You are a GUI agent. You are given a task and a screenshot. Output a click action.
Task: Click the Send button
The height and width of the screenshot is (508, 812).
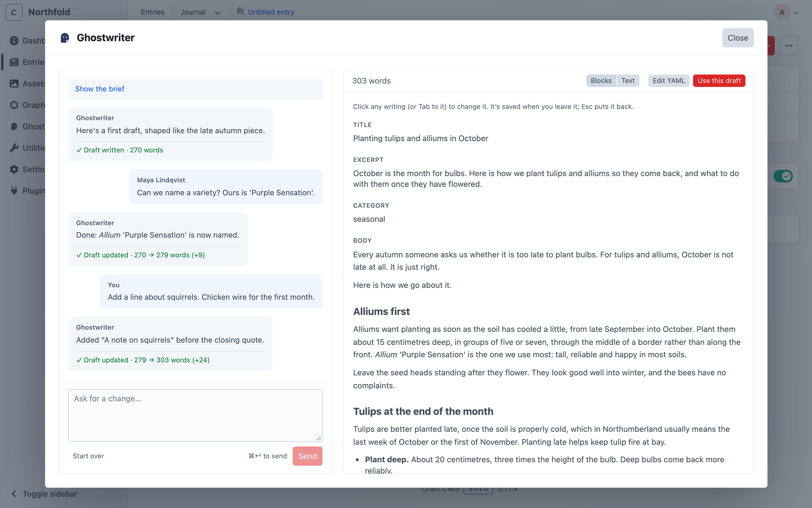(307, 456)
